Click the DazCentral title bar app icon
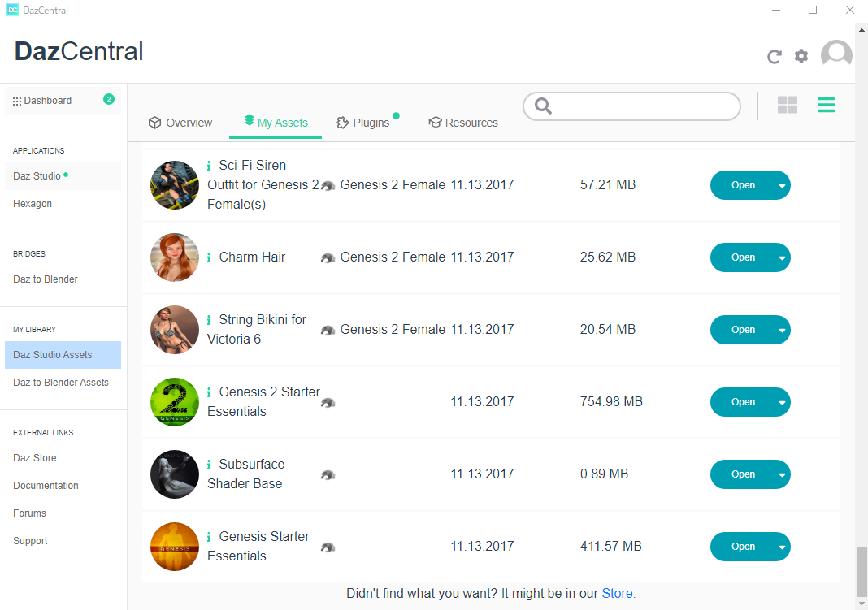This screenshot has height=610, width=868. 11,10
